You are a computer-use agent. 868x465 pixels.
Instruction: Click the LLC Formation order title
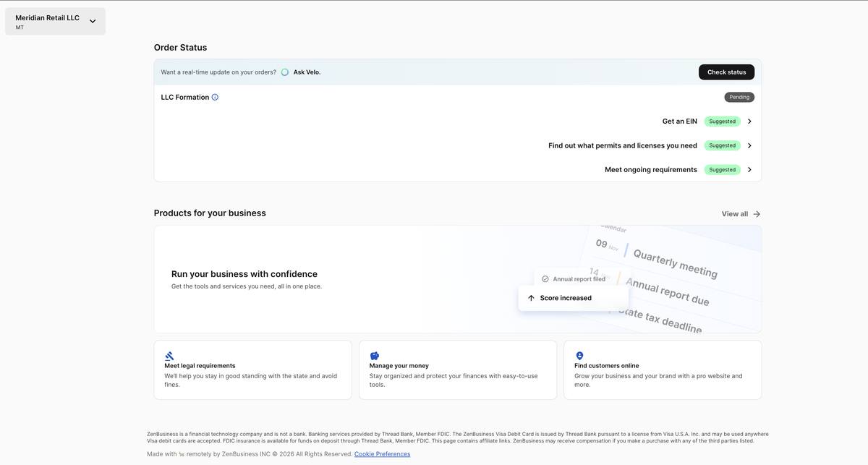(x=185, y=97)
